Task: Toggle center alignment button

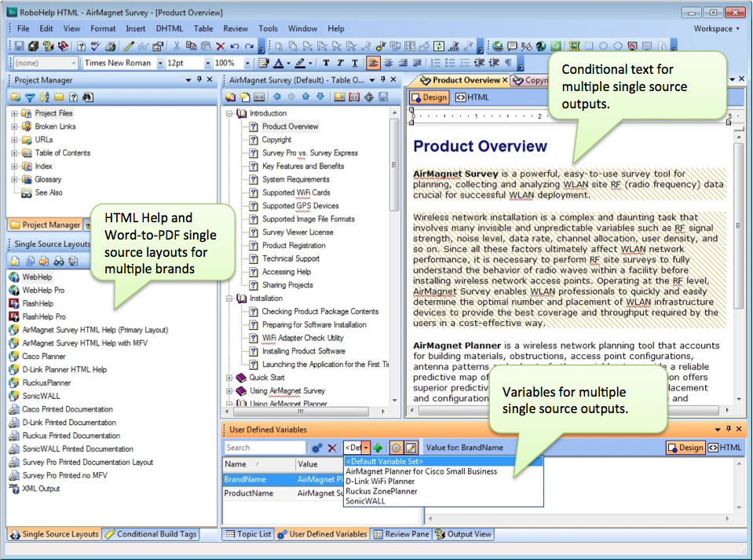Action: point(388,63)
